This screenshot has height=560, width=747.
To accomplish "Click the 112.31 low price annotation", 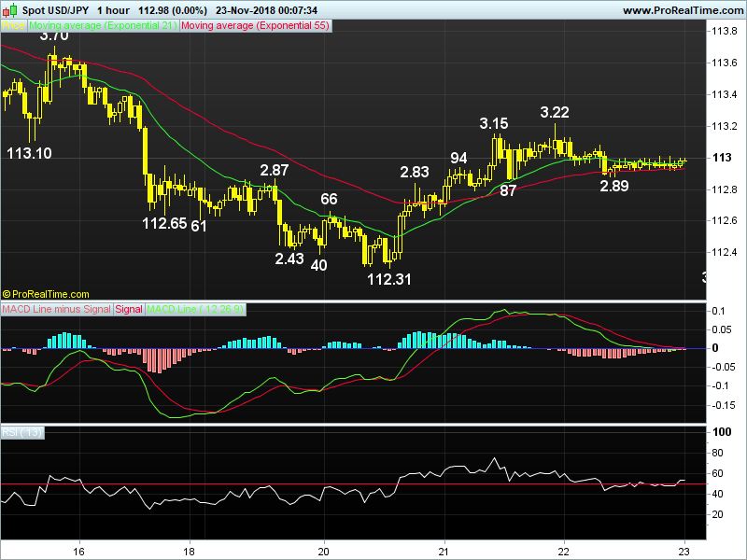I will [x=389, y=278].
